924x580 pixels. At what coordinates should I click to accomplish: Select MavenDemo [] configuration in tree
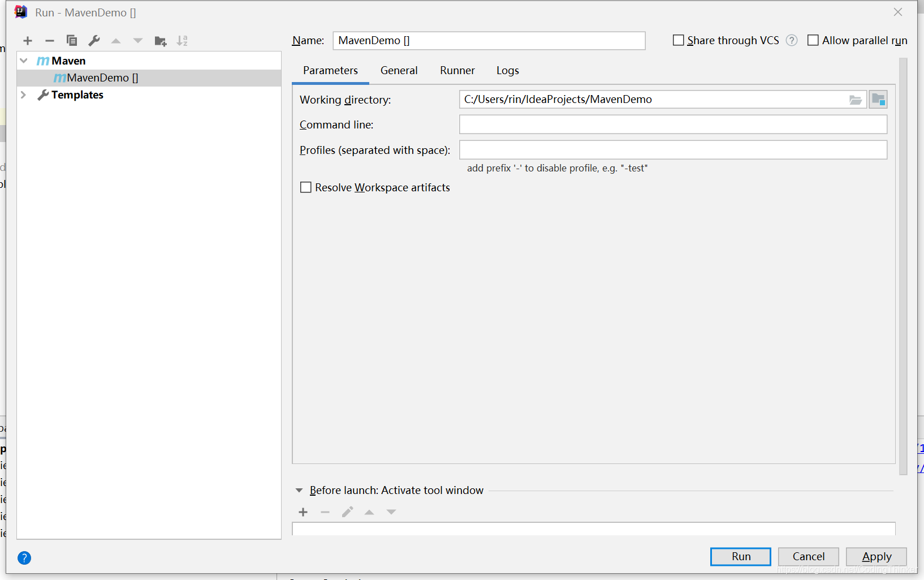coord(149,78)
